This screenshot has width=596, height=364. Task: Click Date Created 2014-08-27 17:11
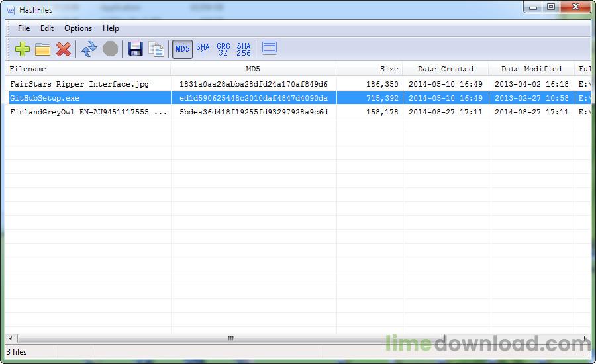coord(446,112)
